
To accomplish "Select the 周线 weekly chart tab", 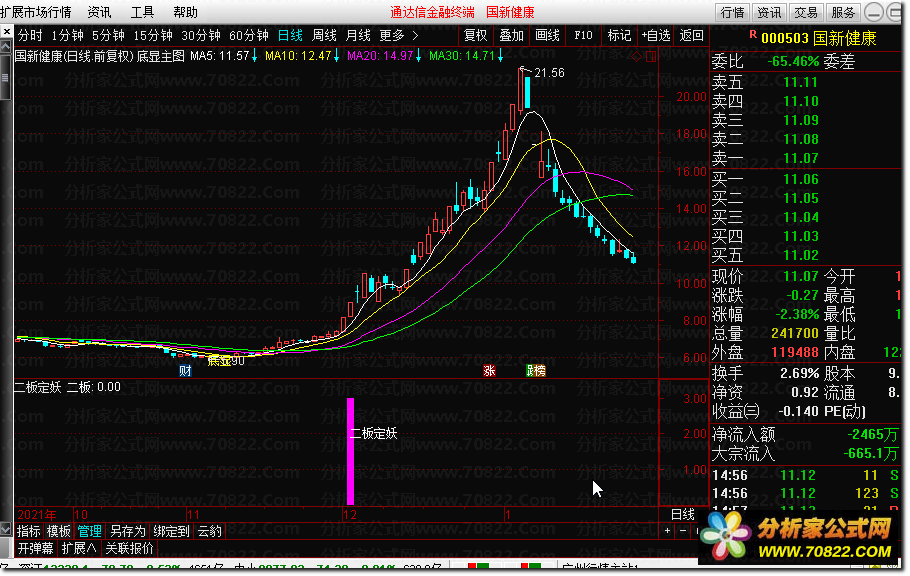I will coord(324,36).
